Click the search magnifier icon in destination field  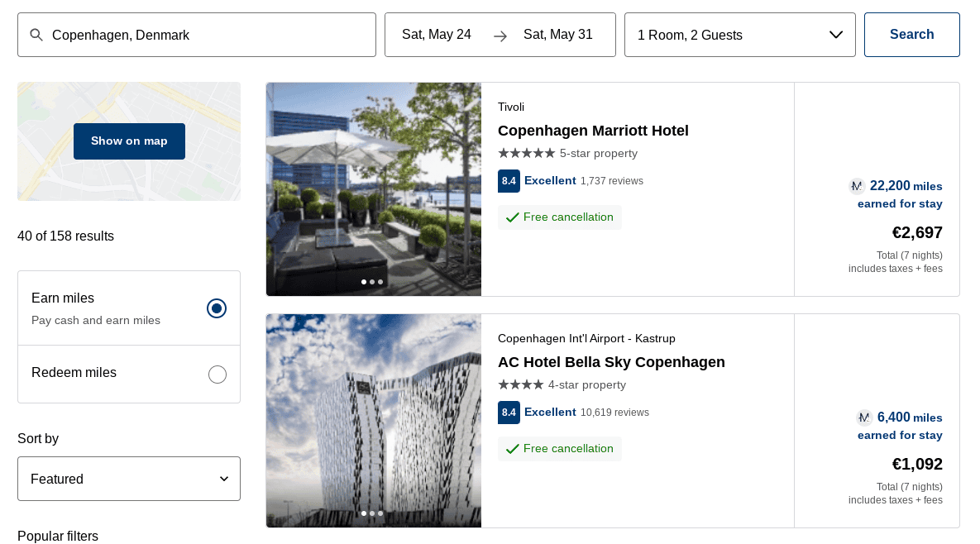[x=36, y=35]
